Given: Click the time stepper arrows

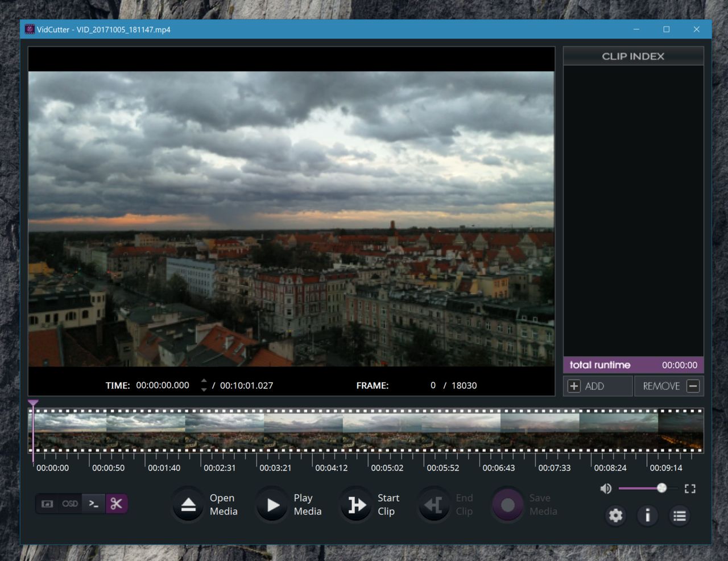Looking at the screenshot, I should point(204,385).
